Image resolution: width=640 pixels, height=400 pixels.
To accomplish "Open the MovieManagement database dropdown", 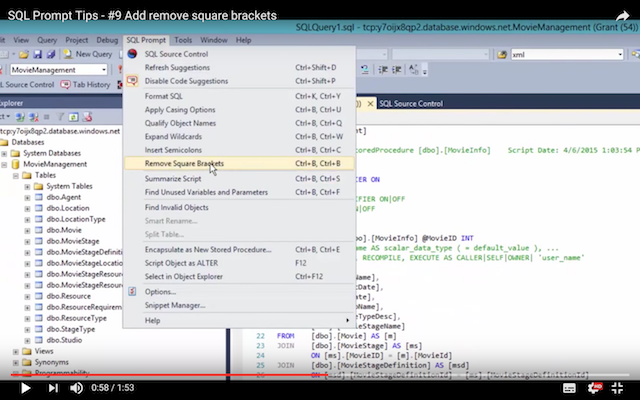I will pos(104,70).
